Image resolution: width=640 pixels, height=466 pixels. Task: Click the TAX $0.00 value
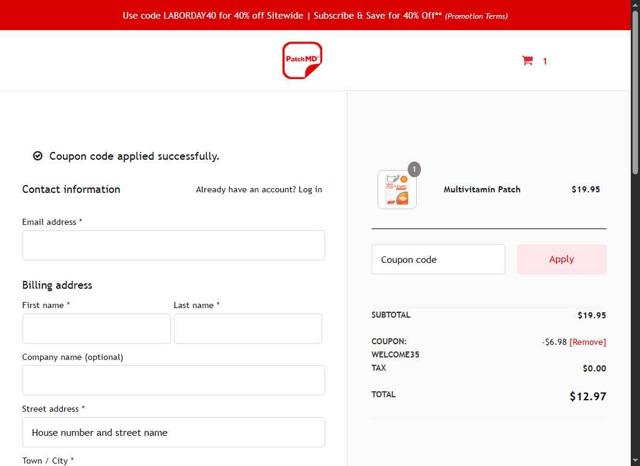(x=594, y=368)
